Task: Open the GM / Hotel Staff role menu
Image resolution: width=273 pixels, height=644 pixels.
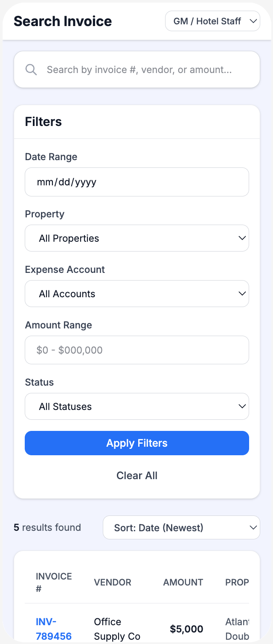Action: pos(212,20)
